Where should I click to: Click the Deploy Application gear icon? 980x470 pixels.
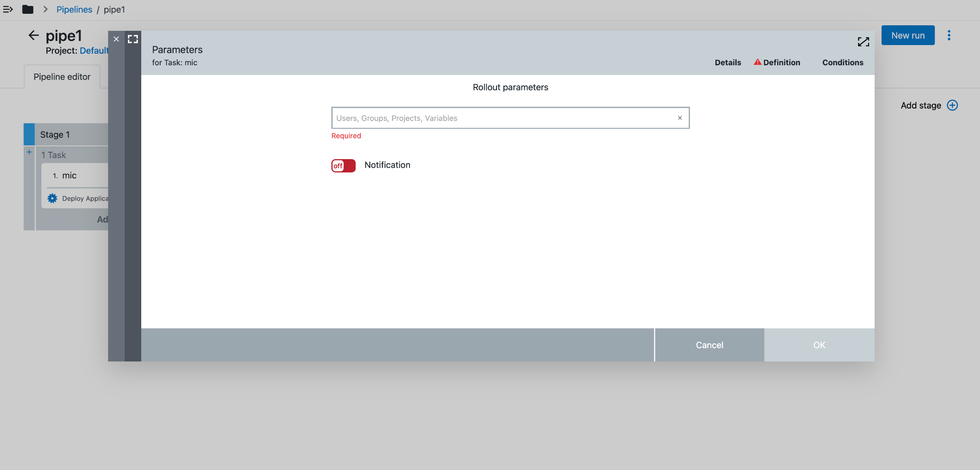(52, 198)
